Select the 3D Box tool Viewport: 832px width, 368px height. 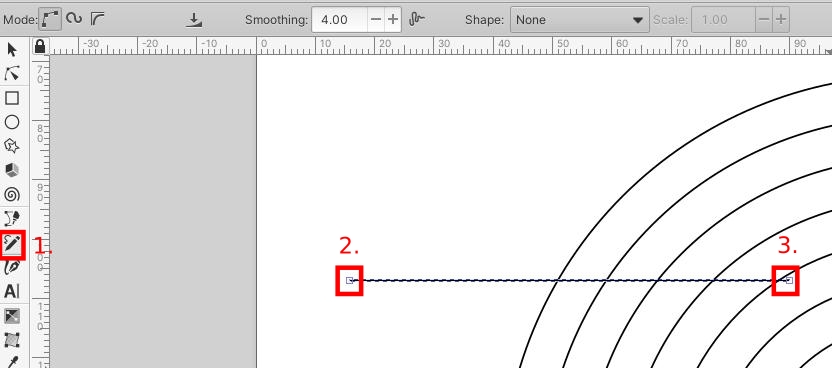coord(12,170)
